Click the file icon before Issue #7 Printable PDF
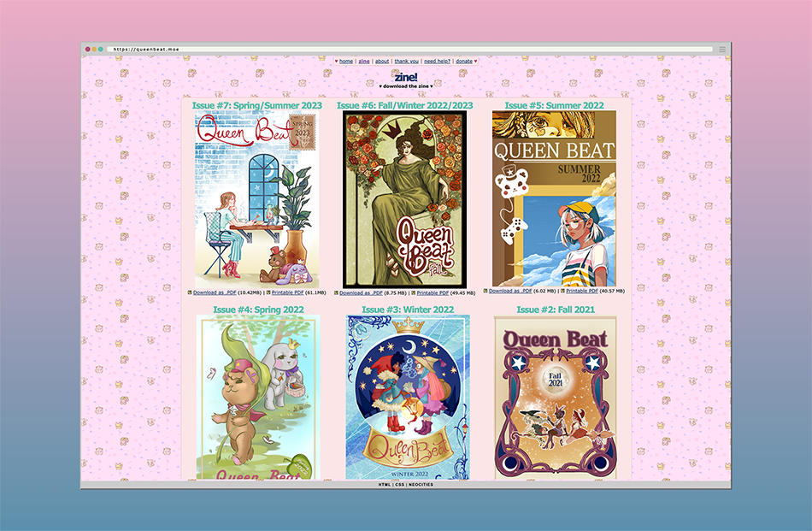The height and width of the screenshot is (531, 812). tap(268, 292)
